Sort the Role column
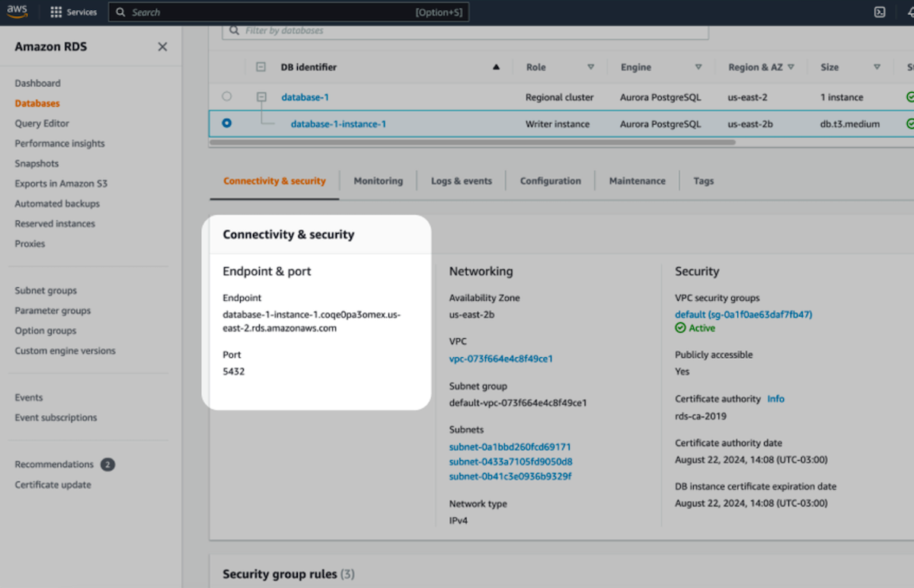 [x=590, y=67]
